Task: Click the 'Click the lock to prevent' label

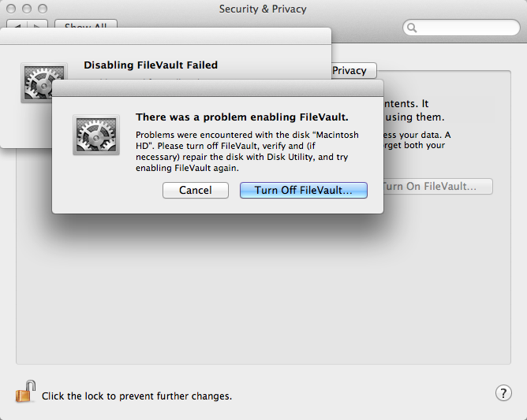Action: [x=136, y=396]
